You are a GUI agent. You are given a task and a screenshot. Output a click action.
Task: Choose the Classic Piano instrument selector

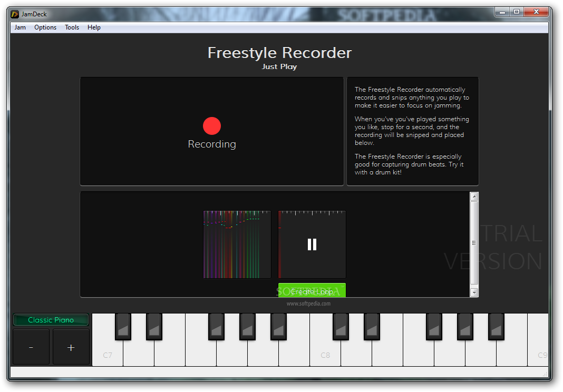(x=51, y=320)
